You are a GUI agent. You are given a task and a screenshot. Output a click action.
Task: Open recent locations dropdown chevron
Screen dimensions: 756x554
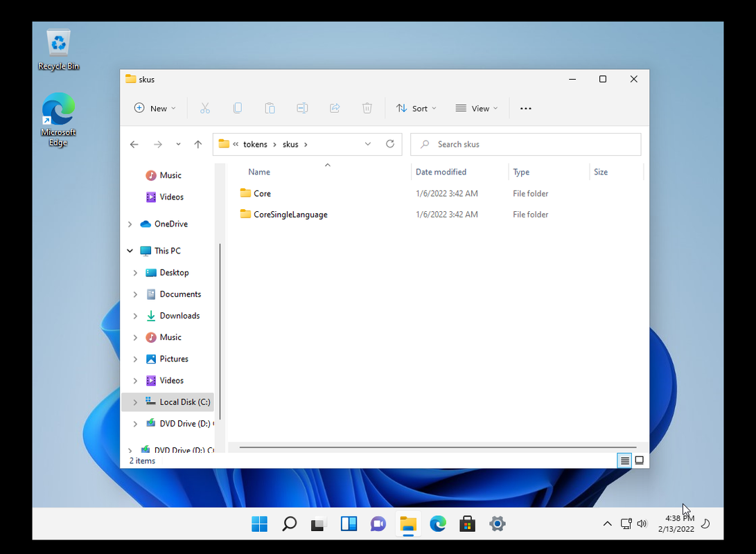pos(178,144)
